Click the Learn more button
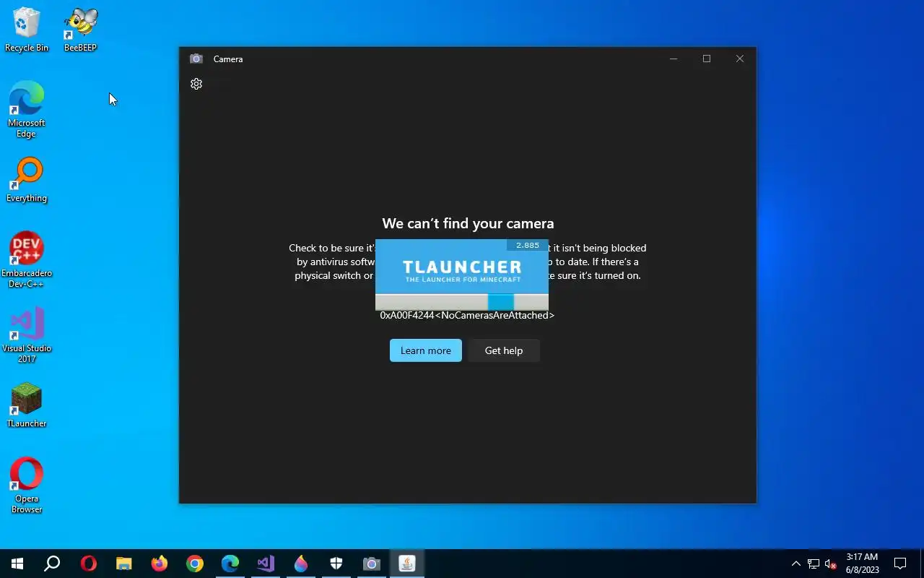The height and width of the screenshot is (578, 924). click(x=426, y=350)
